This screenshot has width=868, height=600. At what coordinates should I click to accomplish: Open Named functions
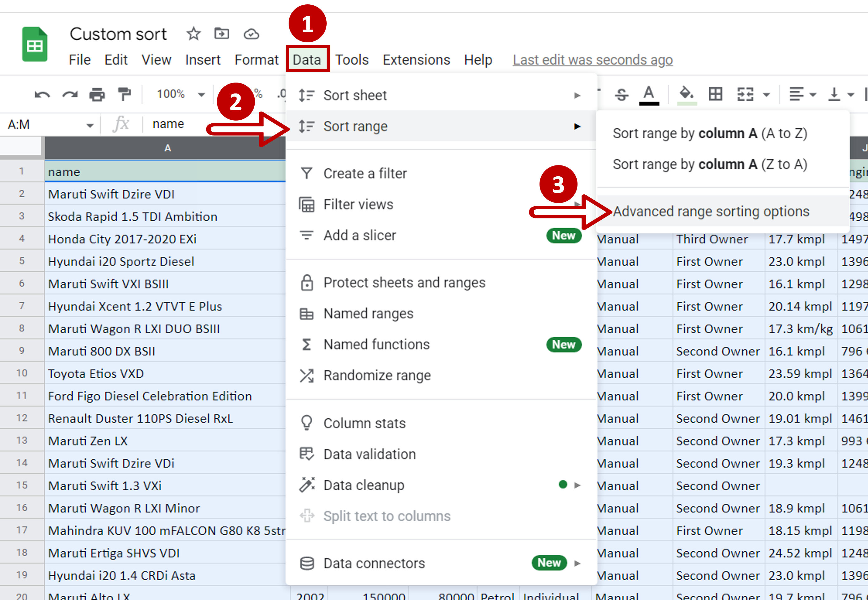point(441,344)
